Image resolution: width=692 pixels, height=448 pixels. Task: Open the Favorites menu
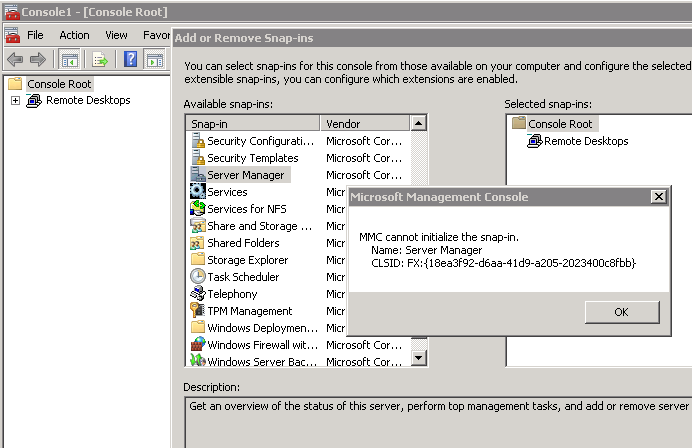click(156, 35)
